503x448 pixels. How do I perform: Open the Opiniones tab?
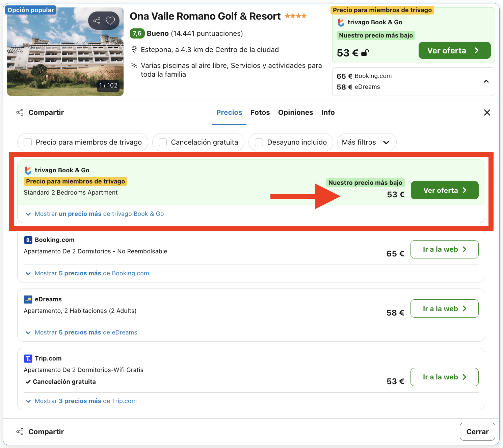coord(295,112)
